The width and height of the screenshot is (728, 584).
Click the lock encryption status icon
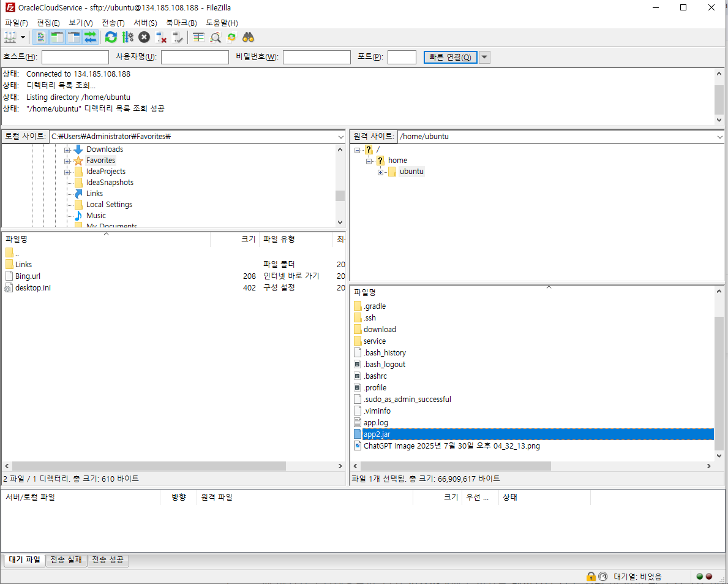click(591, 577)
